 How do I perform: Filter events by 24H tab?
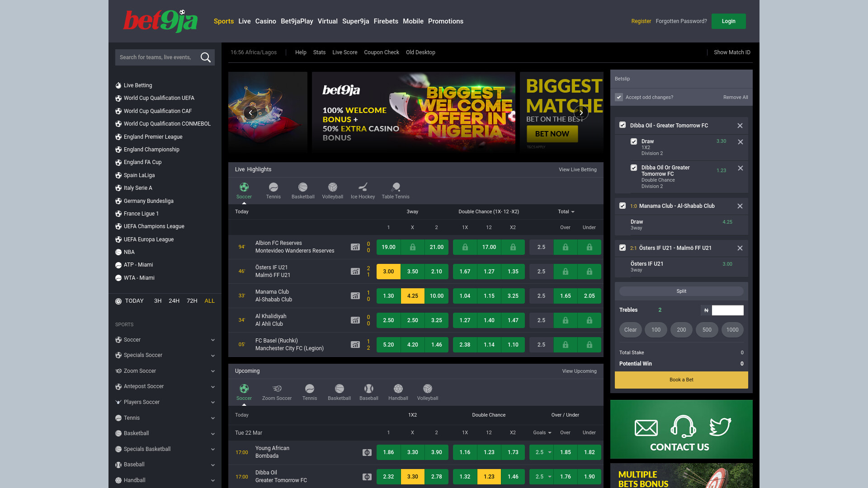click(x=174, y=301)
